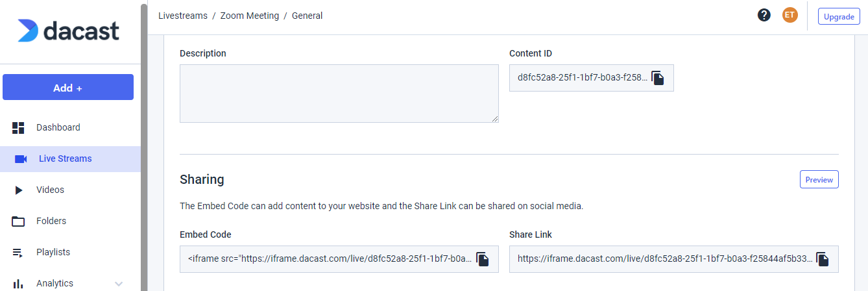The width and height of the screenshot is (868, 291).
Task: Click the Analytics bar chart icon
Action: 18,284
